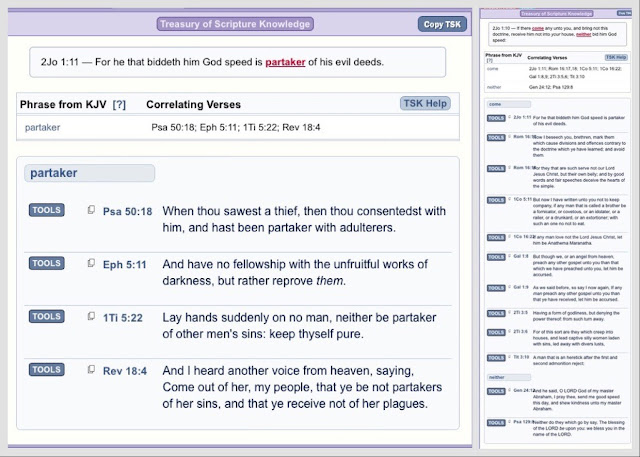Click verse text 'Lay hands suddenly on no man'
The width and height of the screenshot is (640, 457).
tap(299, 326)
